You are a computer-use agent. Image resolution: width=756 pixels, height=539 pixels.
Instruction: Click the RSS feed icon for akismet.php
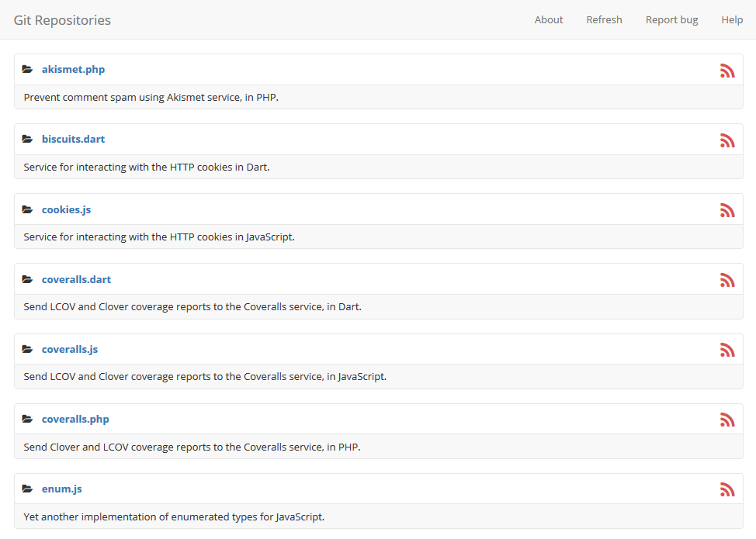[x=727, y=70]
